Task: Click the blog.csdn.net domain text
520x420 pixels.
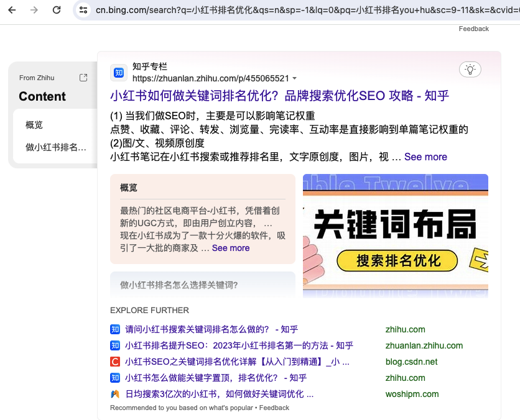Action: 411,362
